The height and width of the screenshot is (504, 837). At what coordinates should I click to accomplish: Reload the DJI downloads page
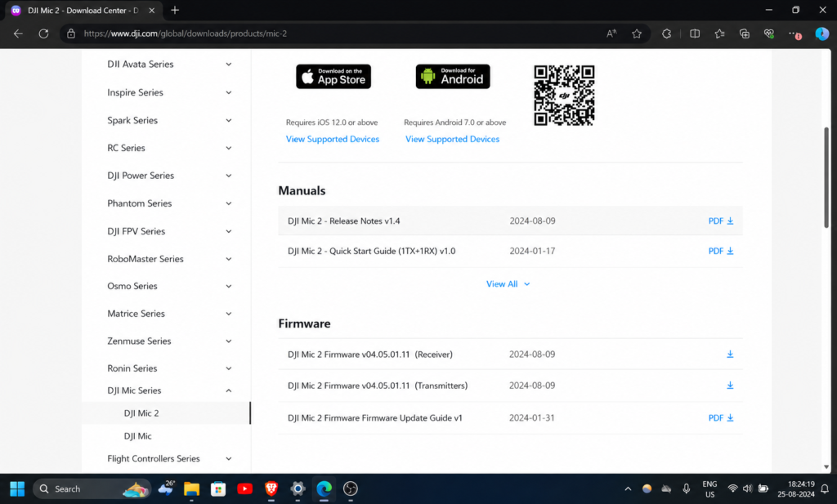pos(44,33)
